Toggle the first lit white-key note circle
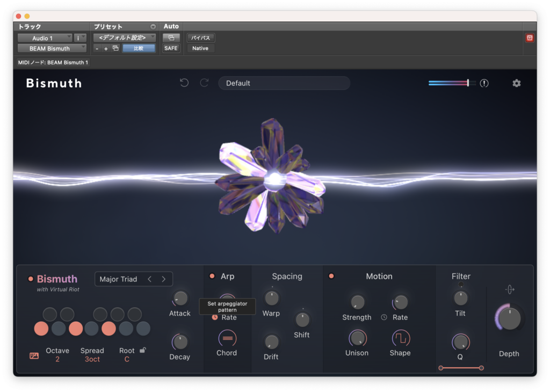This screenshot has width=550, height=392. [x=41, y=329]
